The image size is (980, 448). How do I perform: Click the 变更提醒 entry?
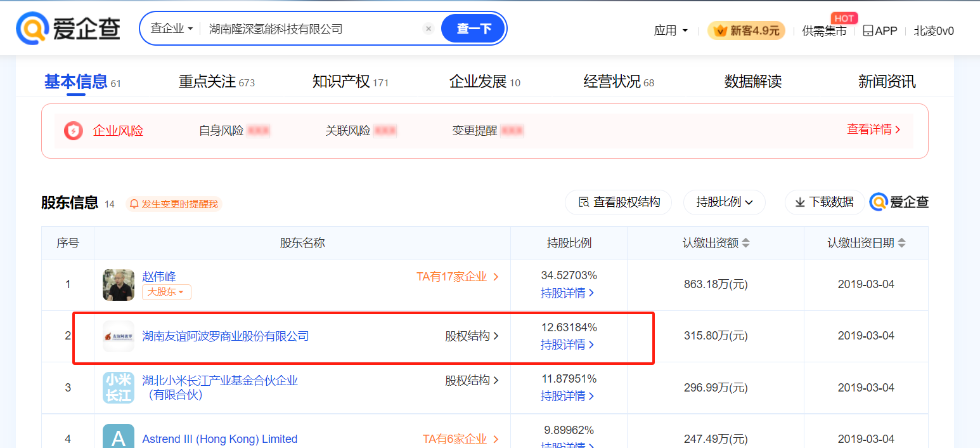[488, 131]
